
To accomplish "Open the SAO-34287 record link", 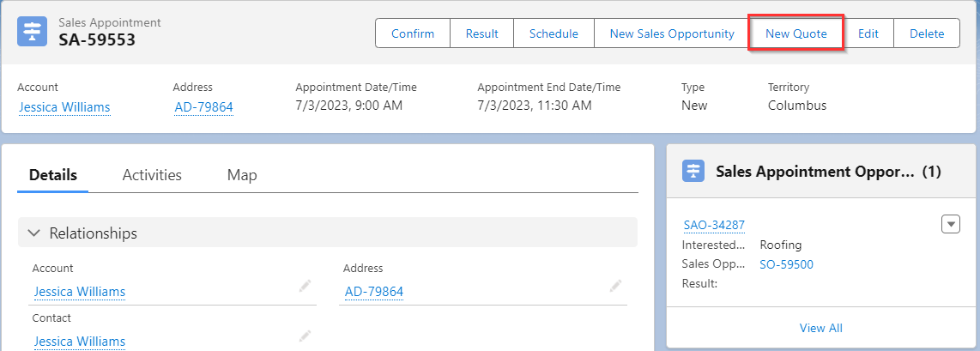I will pos(714,225).
